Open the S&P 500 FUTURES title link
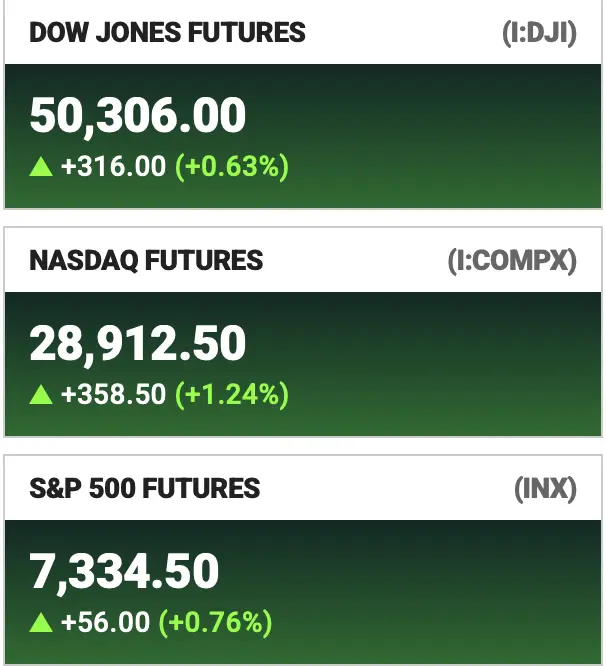Image resolution: width=606 pixels, height=666 pixels. 144,488
